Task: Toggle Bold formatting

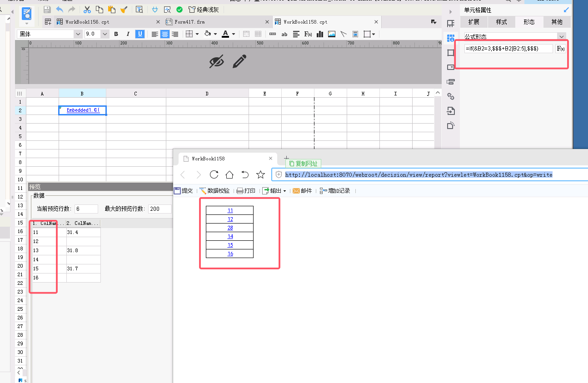Action: tap(116, 34)
